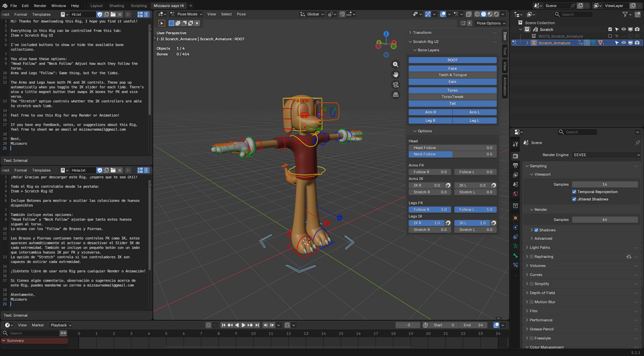
Task: Expand the Light Paths panel
Action: tap(582, 248)
